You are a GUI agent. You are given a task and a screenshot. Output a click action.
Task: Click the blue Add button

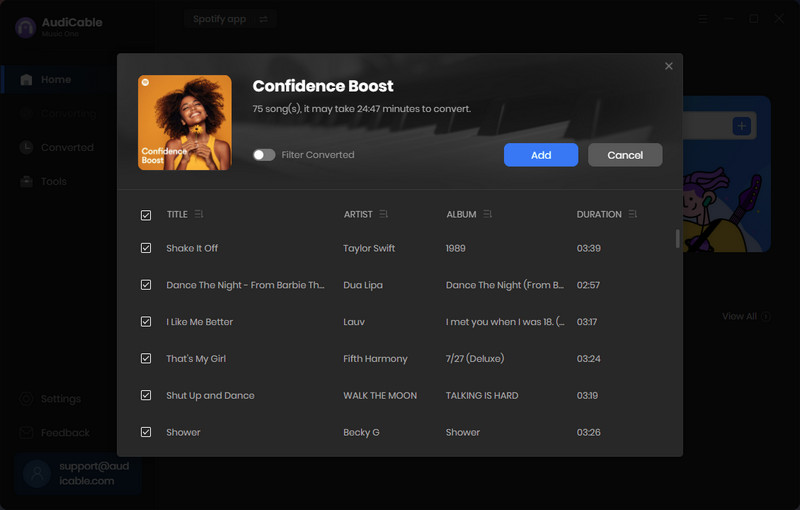[541, 155]
